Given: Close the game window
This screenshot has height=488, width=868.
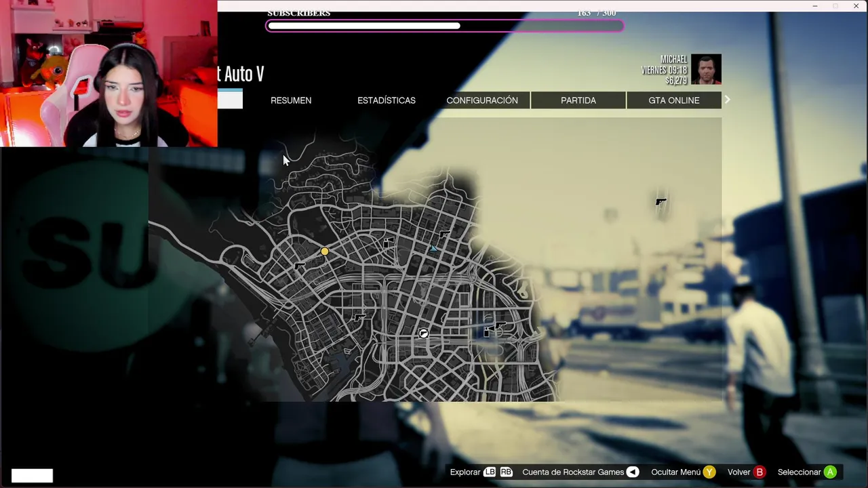Looking at the screenshot, I should tap(856, 6).
